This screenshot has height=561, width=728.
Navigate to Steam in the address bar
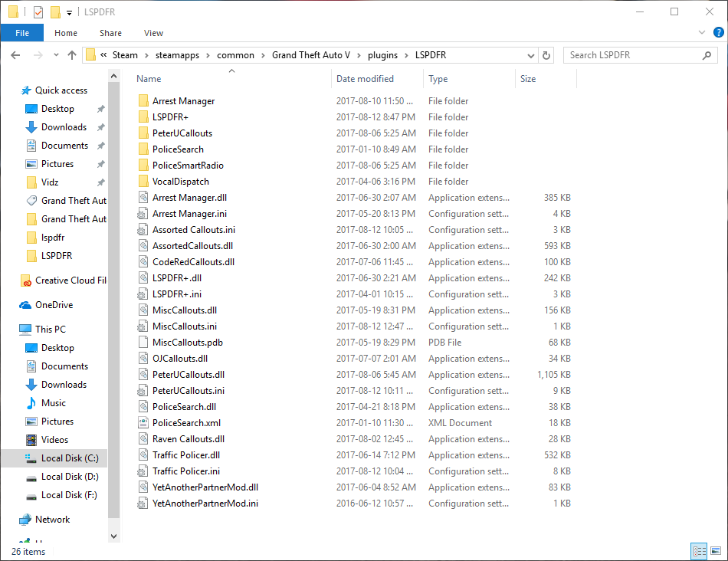(x=125, y=55)
